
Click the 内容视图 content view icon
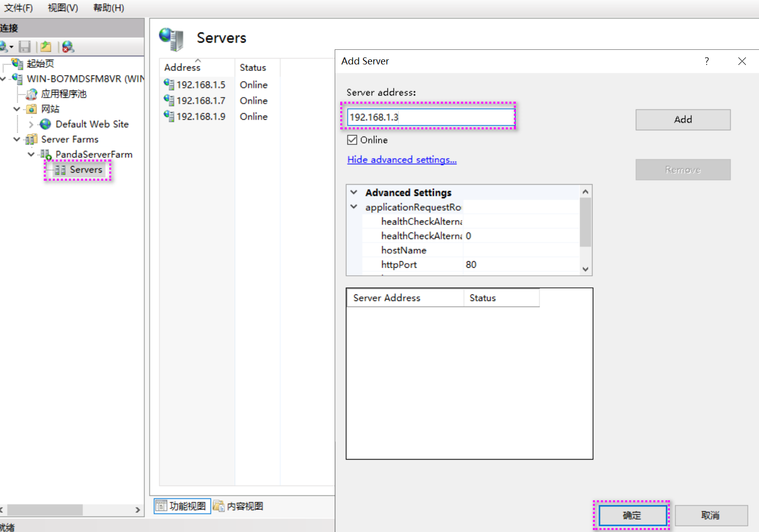(x=219, y=506)
